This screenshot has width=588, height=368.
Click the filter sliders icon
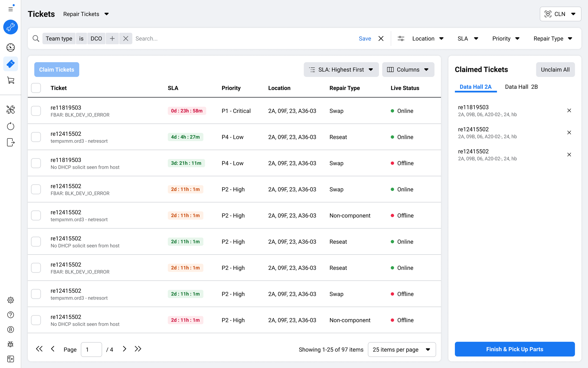coord(401,38)
